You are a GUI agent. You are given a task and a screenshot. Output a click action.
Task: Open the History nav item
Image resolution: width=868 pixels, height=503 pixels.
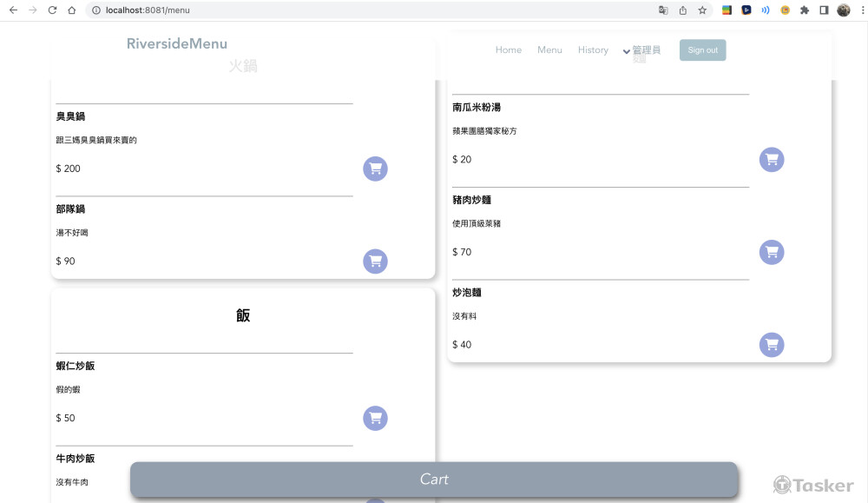click(593, 50)
